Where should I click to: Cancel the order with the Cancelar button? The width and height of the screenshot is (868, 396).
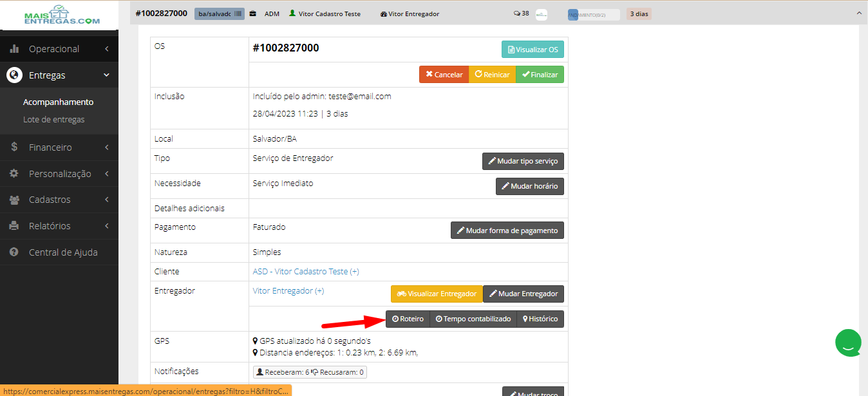click(444, 75)
